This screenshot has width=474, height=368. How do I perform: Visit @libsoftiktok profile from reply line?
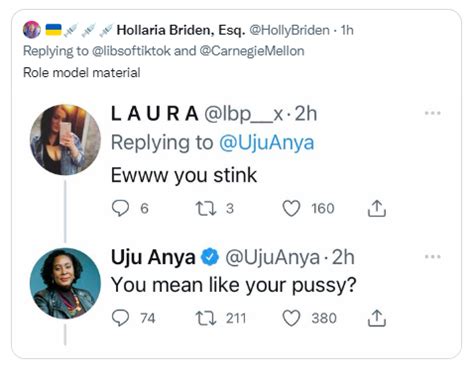[x=131, y=51]
